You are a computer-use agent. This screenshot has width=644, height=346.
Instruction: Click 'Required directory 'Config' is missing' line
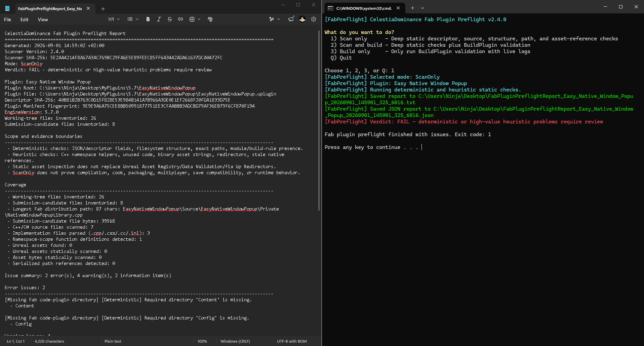[x=127, y=318]
